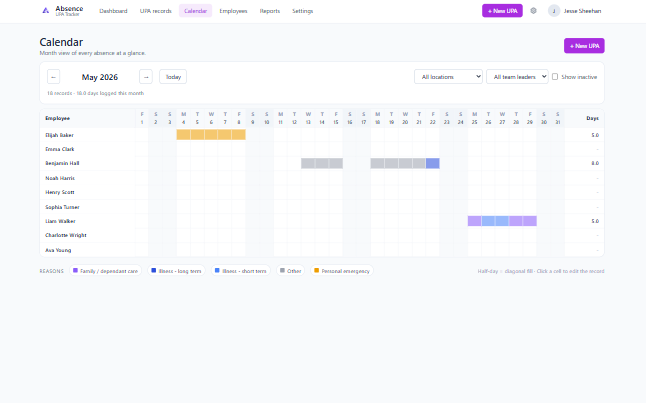
Task: Click Elijah Baker's orange cell on May 8
Action: [x=239, y=135]
